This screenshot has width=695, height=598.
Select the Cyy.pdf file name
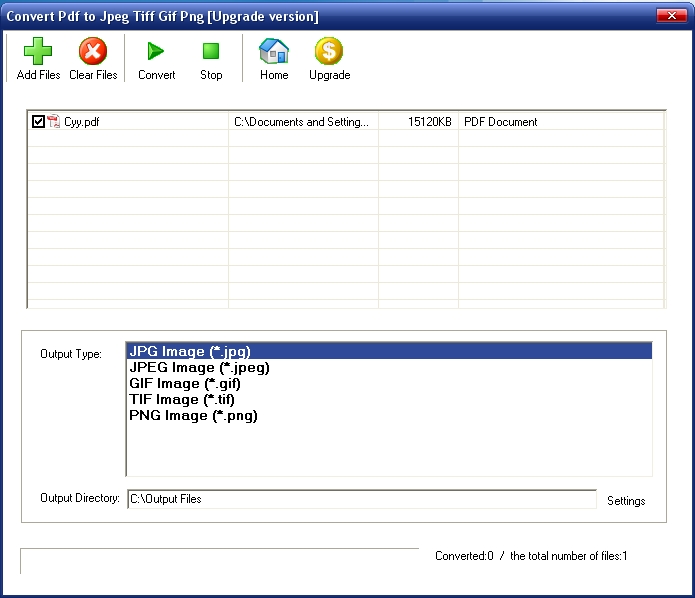(x=82, y=122)
